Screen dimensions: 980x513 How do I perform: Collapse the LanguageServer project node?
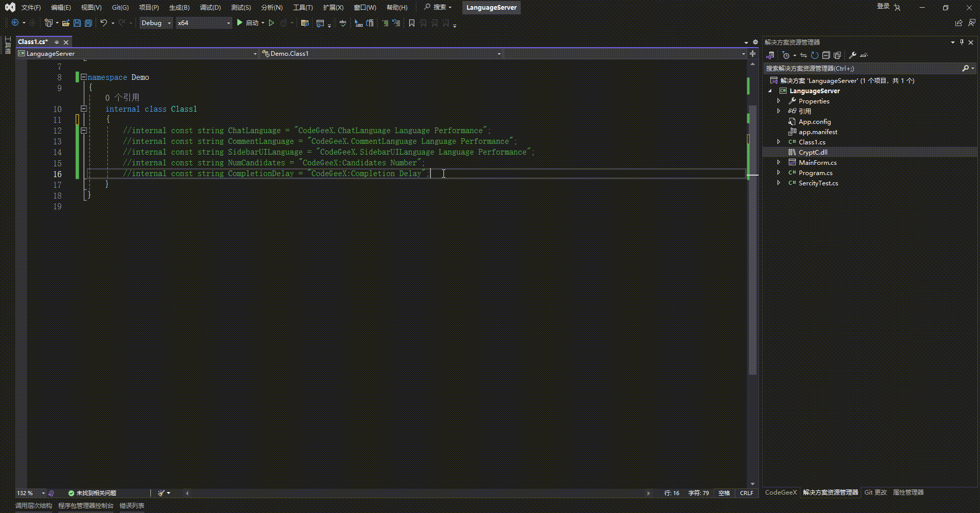coord(770,91)
